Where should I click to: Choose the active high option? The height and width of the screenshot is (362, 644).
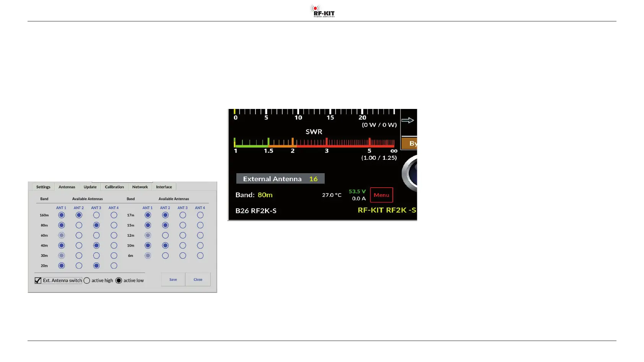click(87, 281)
